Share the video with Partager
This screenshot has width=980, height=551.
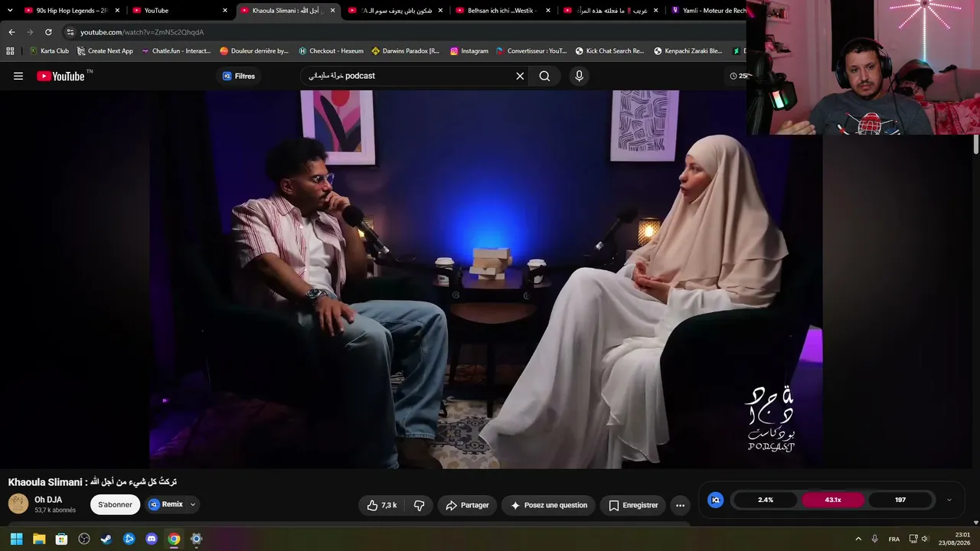467,505
